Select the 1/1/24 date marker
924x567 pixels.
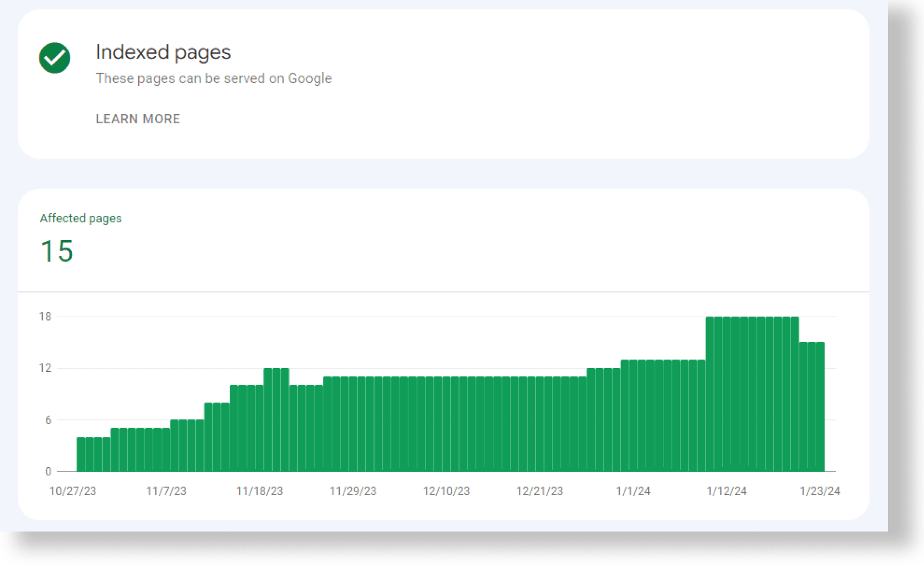click(x=634, y=491)
